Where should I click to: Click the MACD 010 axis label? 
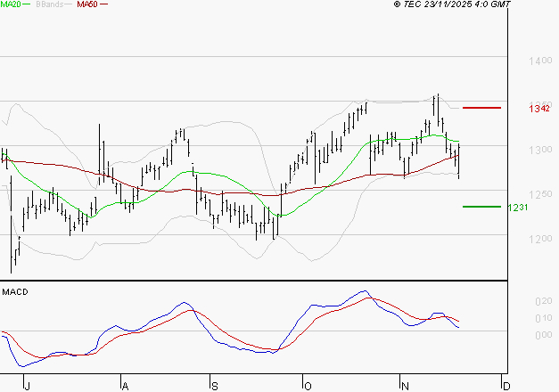(x=544, y=318)
